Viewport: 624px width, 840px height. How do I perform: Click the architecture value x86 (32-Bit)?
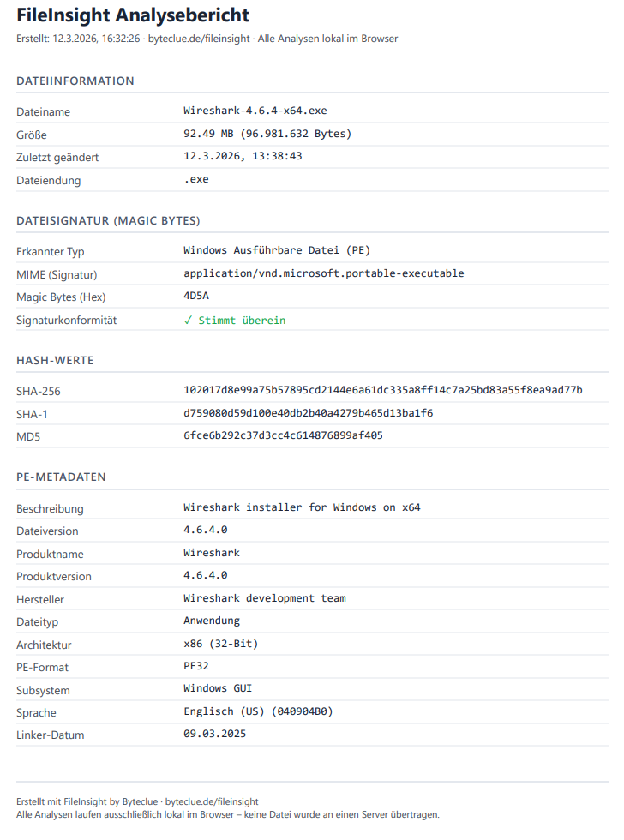[220, 644]
